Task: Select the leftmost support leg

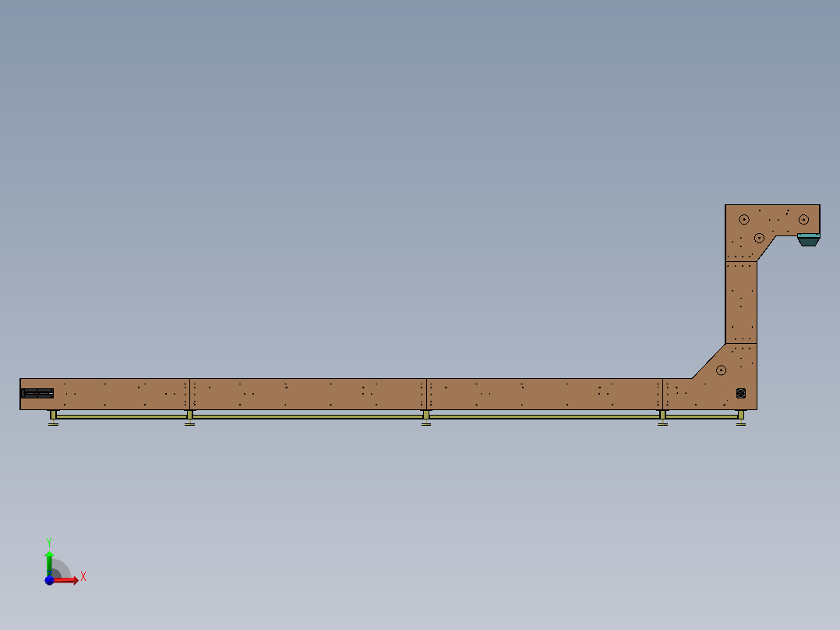Action: (x=53, y=418)
